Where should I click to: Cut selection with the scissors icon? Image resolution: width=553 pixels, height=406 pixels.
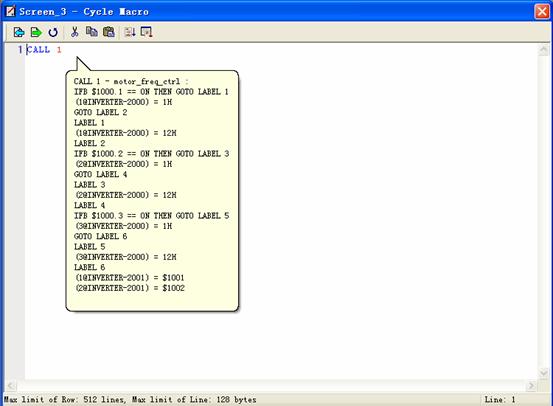click(74, 32)
